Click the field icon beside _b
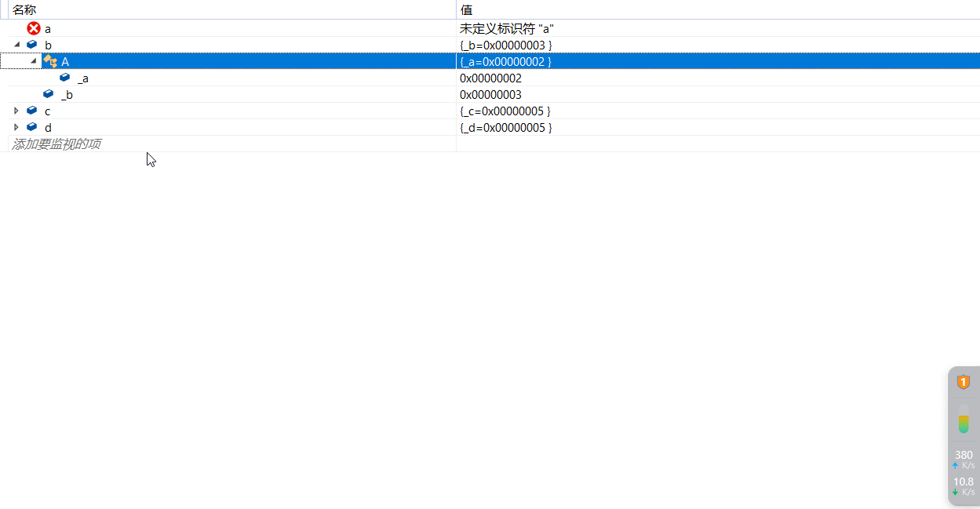This screenshot has height=509, width=980. 49,94
